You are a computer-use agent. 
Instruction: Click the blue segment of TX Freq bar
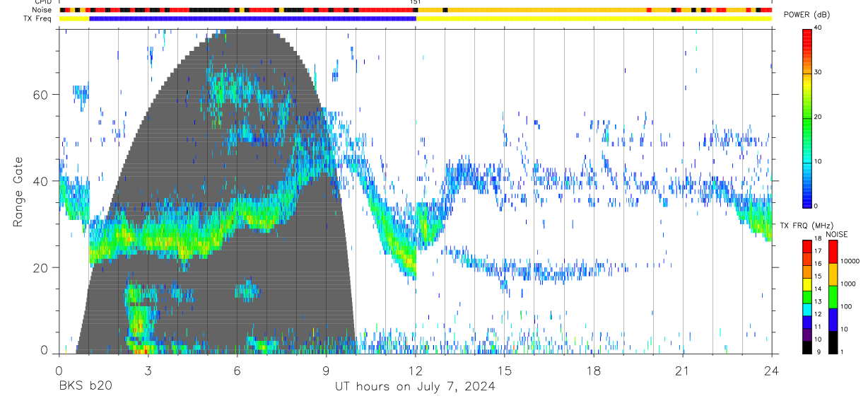pyautogui.click(x=252, y=18)
